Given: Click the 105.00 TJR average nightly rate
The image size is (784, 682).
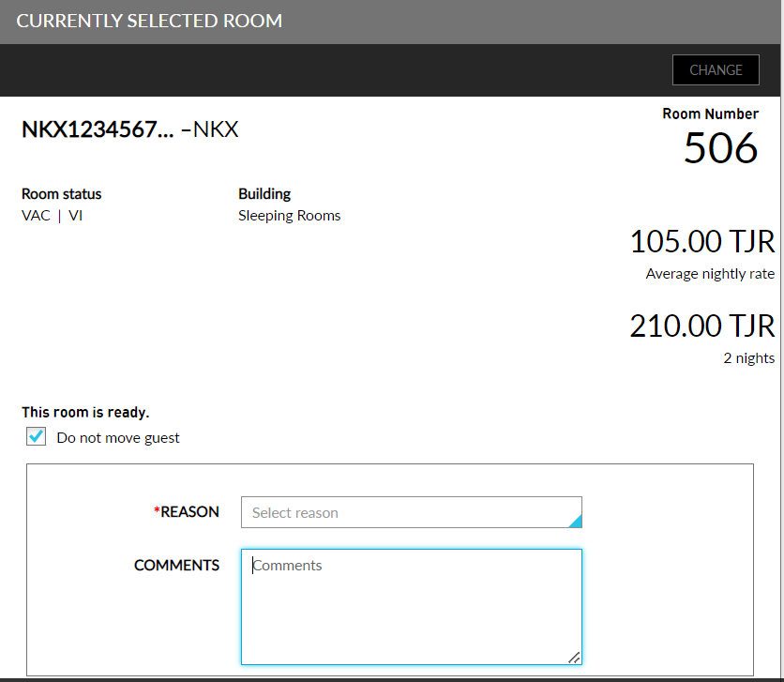Looking at the screenshot, I should click(702, 241).
